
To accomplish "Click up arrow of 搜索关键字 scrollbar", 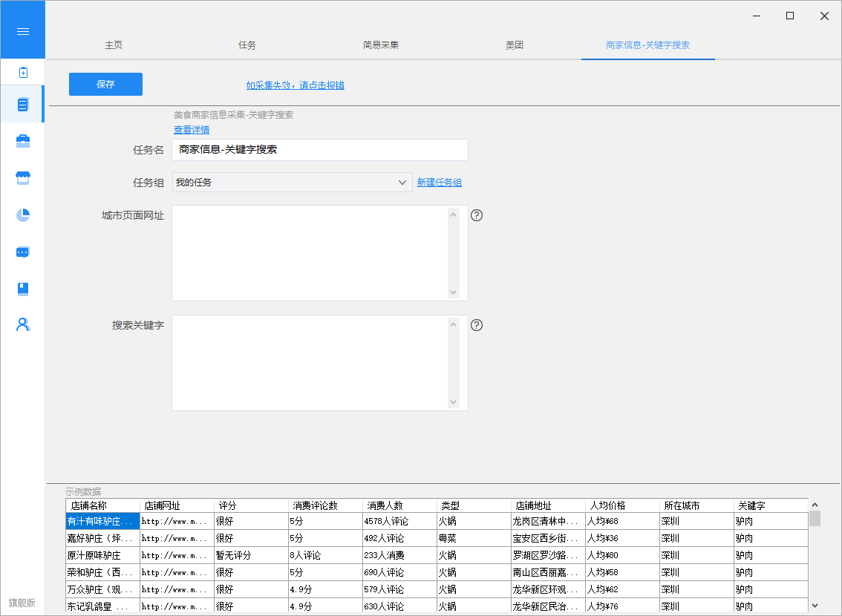I will 453,324.
